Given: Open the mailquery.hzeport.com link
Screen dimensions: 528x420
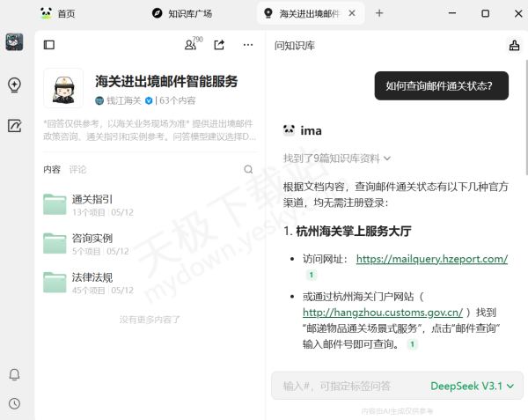Looking at the screenshot, I should click(431, 259).
